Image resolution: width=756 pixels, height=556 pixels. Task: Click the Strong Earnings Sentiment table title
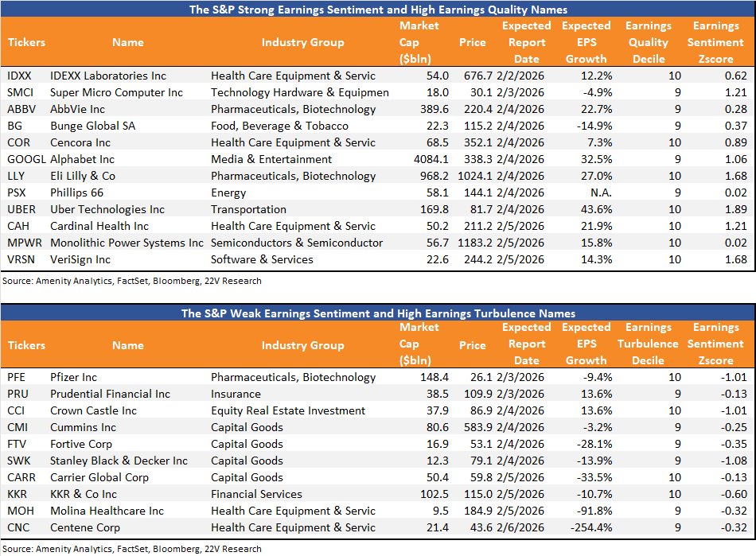[x=378, y=10]
